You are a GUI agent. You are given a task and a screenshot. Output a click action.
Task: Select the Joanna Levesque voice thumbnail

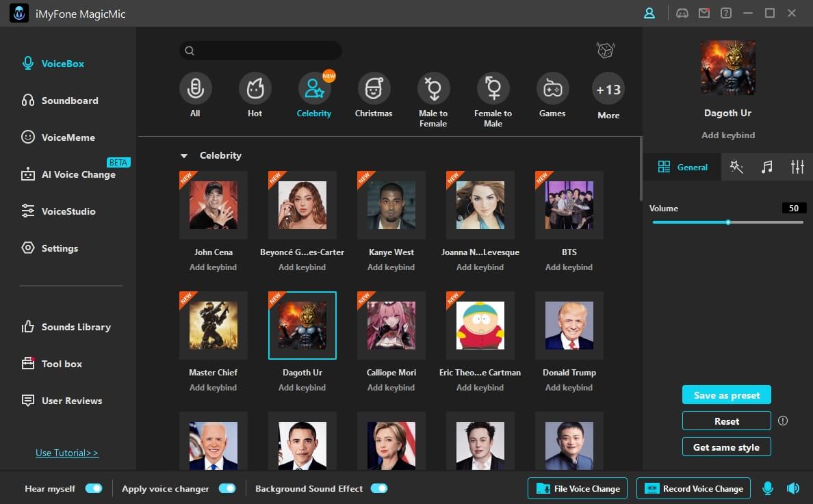(480, 204)
